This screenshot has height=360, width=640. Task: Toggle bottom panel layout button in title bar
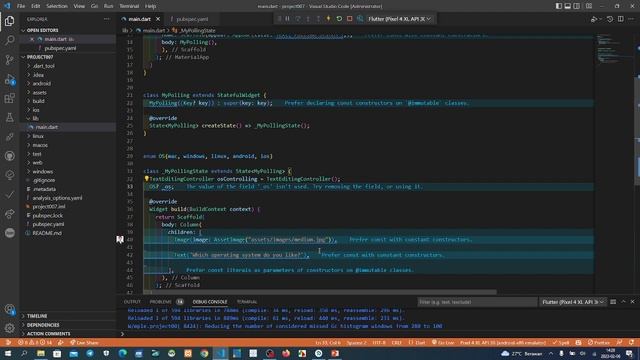click(x=567, y=6)
